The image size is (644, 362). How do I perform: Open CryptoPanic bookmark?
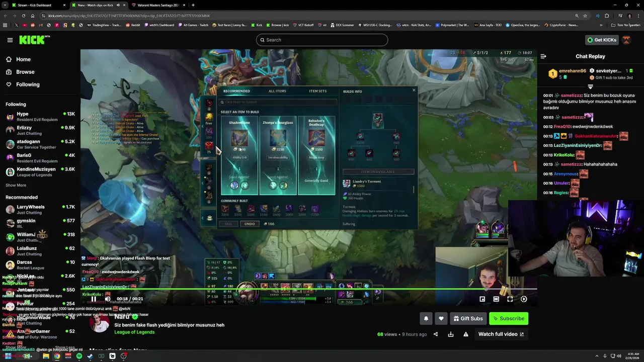561,25
